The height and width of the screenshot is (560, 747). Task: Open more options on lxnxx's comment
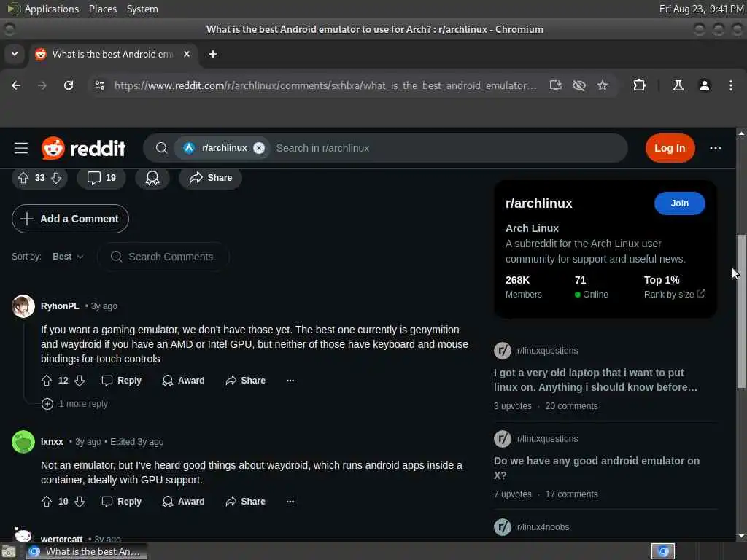click(290, 502)
